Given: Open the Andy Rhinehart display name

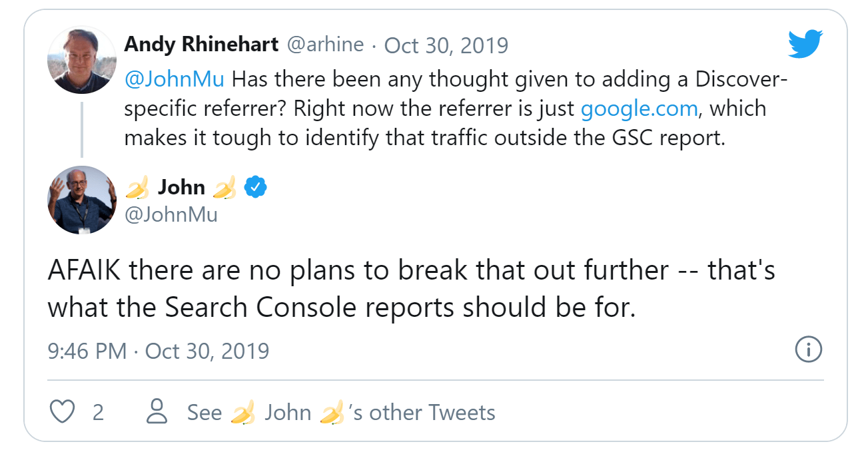Looking at the screenshot, I should (201, 45).
